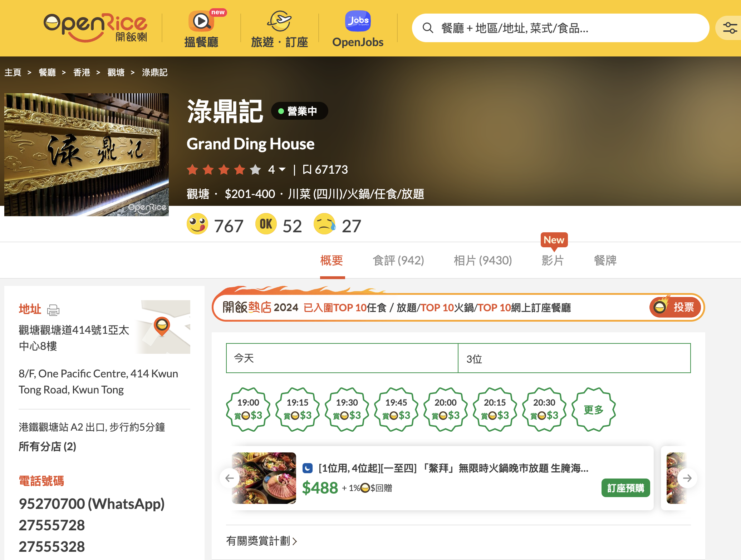Viewport: 741px width, 560px height.
Task: Open the 搵餐廳 video icon
Action: [201, 21]
